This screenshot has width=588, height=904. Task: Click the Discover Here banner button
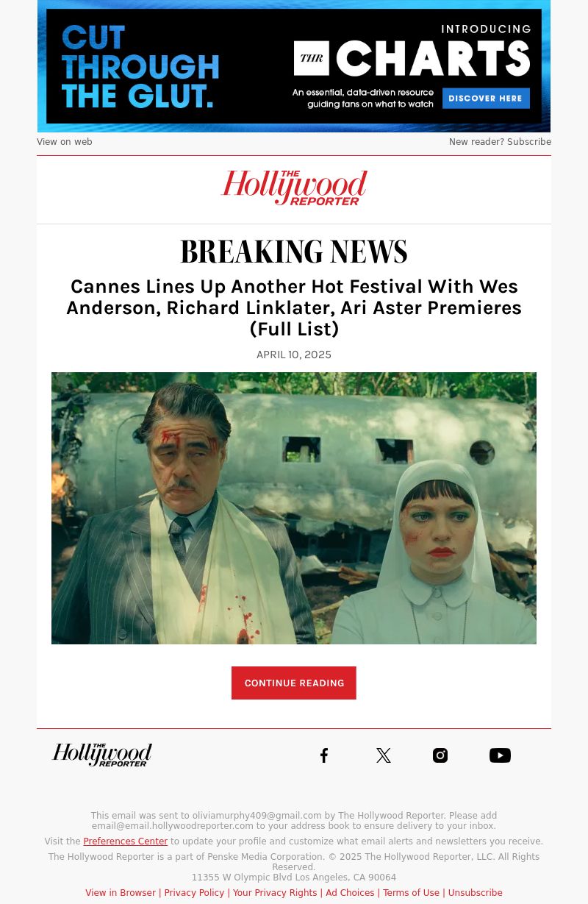486,98
